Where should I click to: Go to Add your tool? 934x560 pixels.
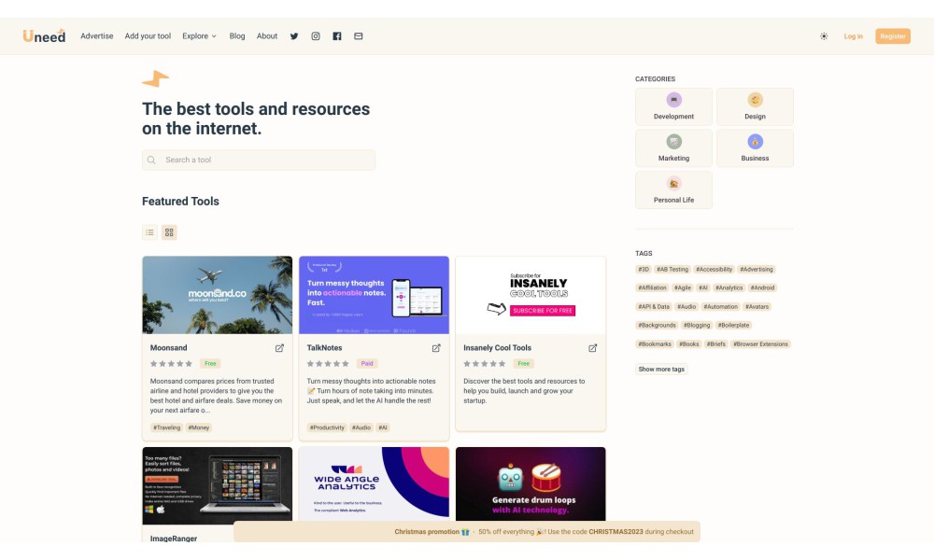[148, 36]
